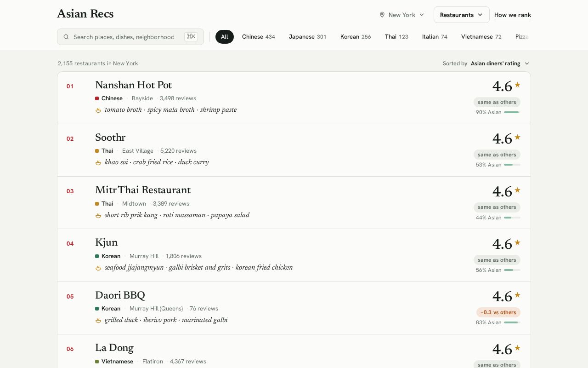
Task: Open the How we rank link
Action: (513, 15)
